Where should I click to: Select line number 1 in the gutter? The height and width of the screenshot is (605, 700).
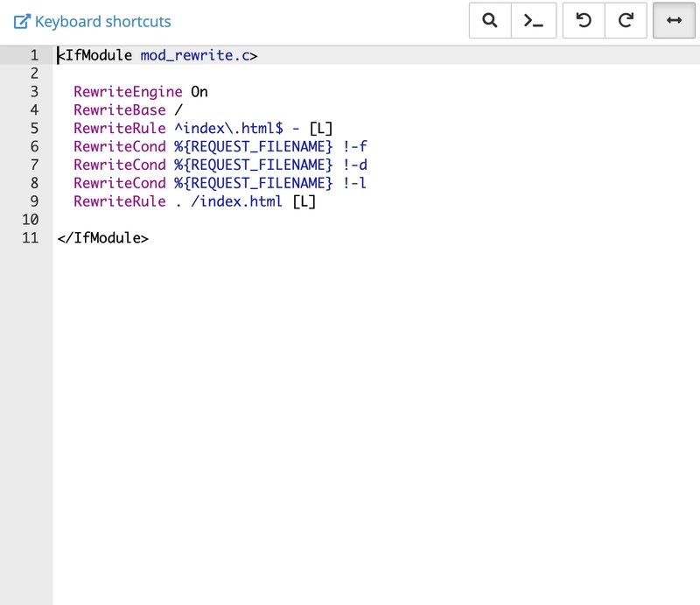tap(34, 55)
